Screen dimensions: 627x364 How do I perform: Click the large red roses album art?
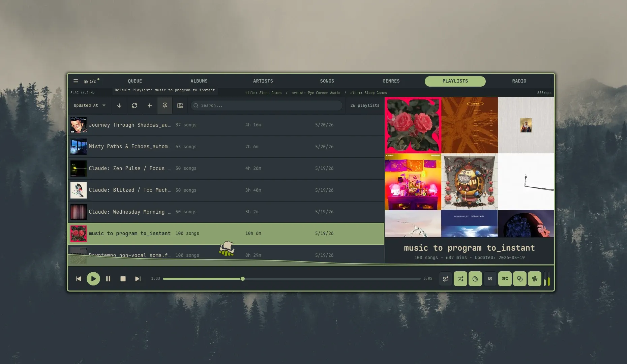[413, 125]
